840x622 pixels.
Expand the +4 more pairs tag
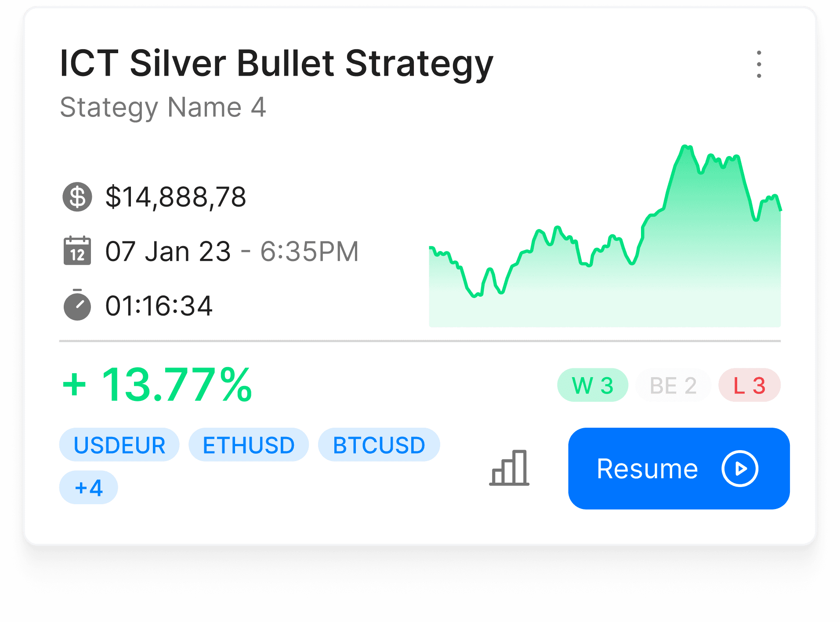coord(88,487)
